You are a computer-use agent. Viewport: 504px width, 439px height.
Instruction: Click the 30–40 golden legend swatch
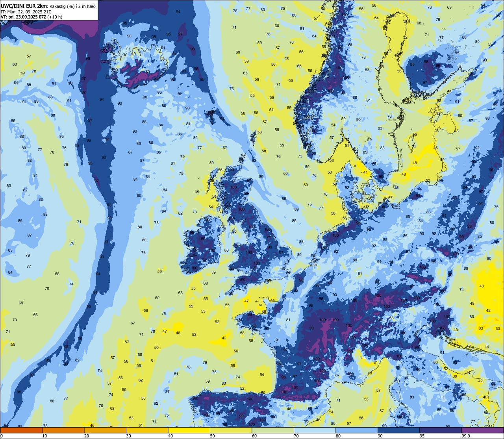147,430
